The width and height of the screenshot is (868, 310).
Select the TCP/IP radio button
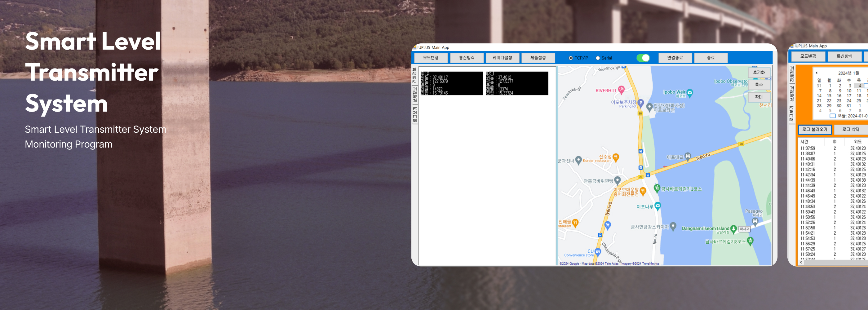click(570, 58)
